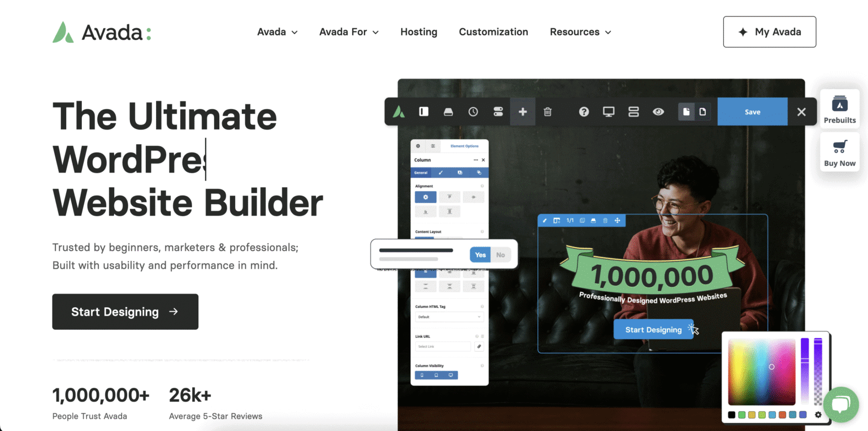Viewport: 868px width, 431px height.
Task: Click the clone icon on column bar
Action: pyautogui.click(x=582, y=221)
